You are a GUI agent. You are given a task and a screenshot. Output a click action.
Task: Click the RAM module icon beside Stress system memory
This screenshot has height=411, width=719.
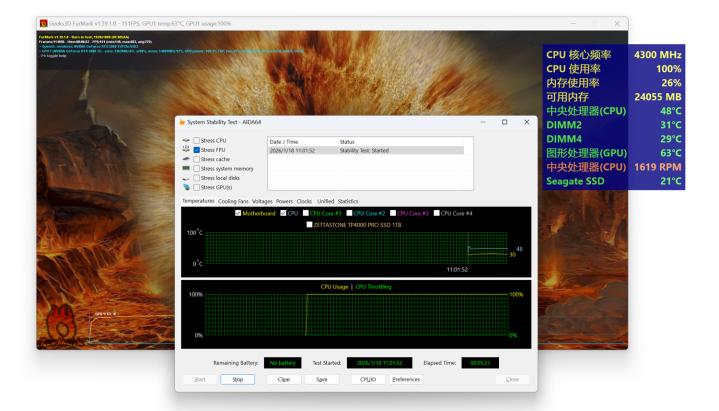186,169
